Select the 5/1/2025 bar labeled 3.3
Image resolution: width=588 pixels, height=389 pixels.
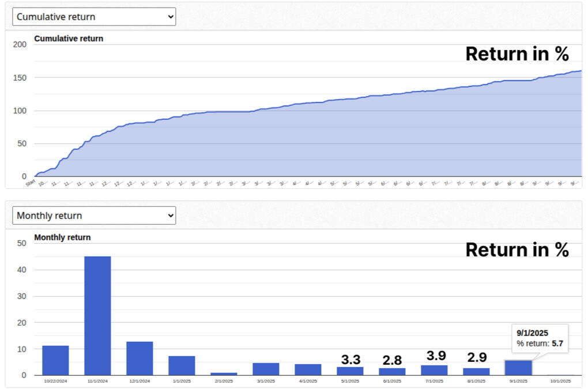click(x=350, y=371)
